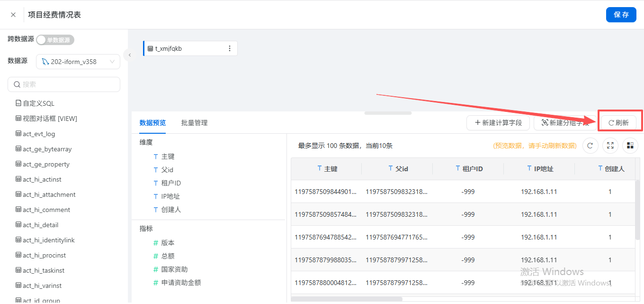
Task: Click 新建分组字段 button
Action: pos(565,123)
